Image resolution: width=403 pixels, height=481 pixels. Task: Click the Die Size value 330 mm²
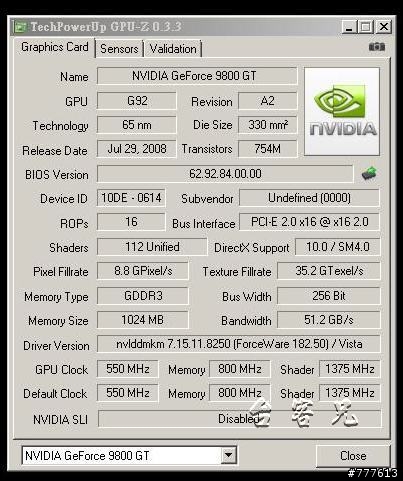pos(267,125)
